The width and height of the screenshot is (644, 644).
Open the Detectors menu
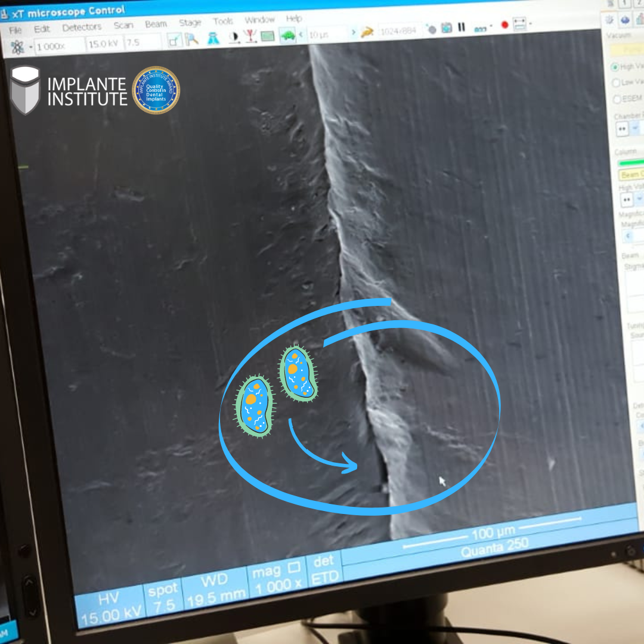(x=82, y=27)
